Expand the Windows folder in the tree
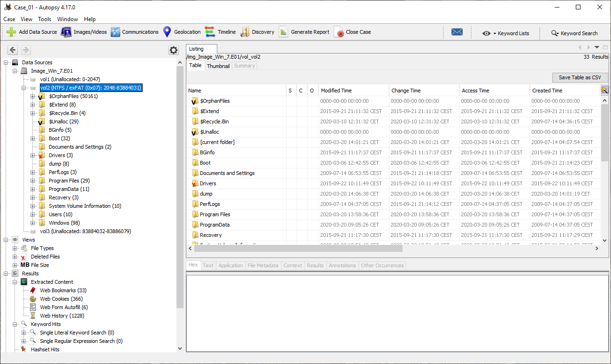This screenshot has width=611, height=364. pyautogui.click(x=33, y=223)
